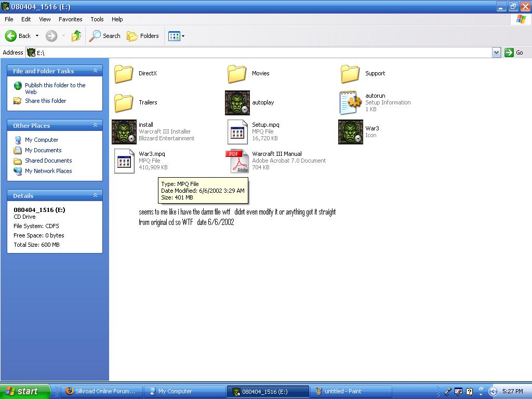Open the Help menu

tap(117, 19)
